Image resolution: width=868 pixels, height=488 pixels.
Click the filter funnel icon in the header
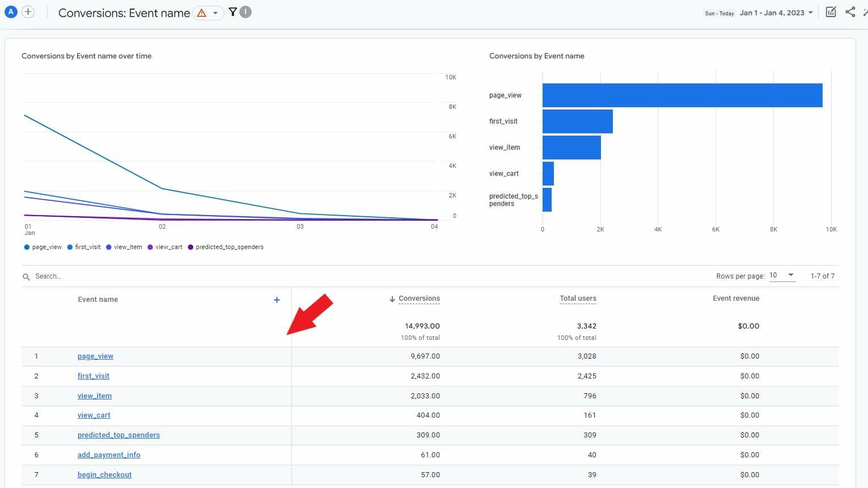coord(232,11)
